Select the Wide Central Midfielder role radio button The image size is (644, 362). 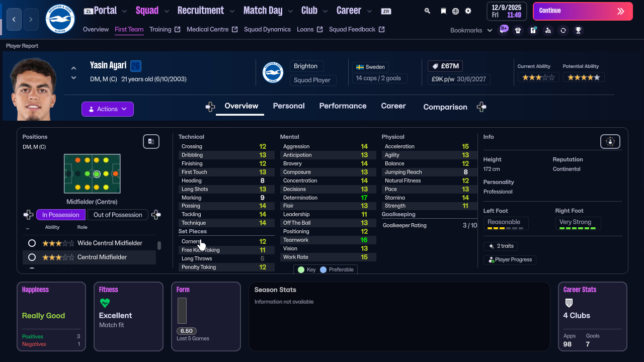[32, 243]
